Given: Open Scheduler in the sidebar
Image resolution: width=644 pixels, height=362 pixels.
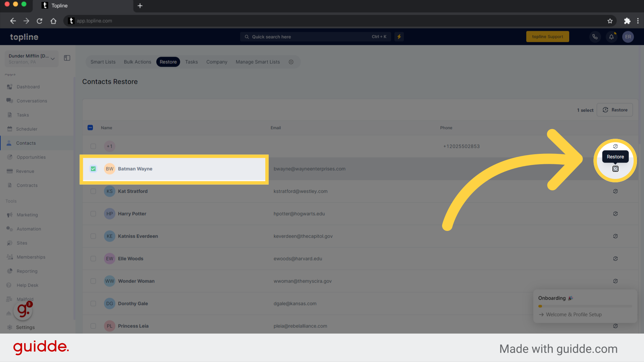Looking at the screenshot, I should click(27, 129).
